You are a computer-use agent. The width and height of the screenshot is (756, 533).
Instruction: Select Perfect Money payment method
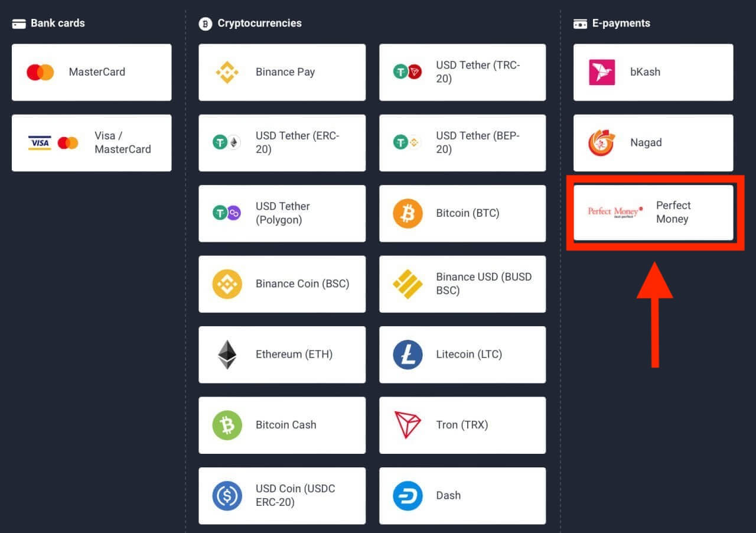(653, 213)
